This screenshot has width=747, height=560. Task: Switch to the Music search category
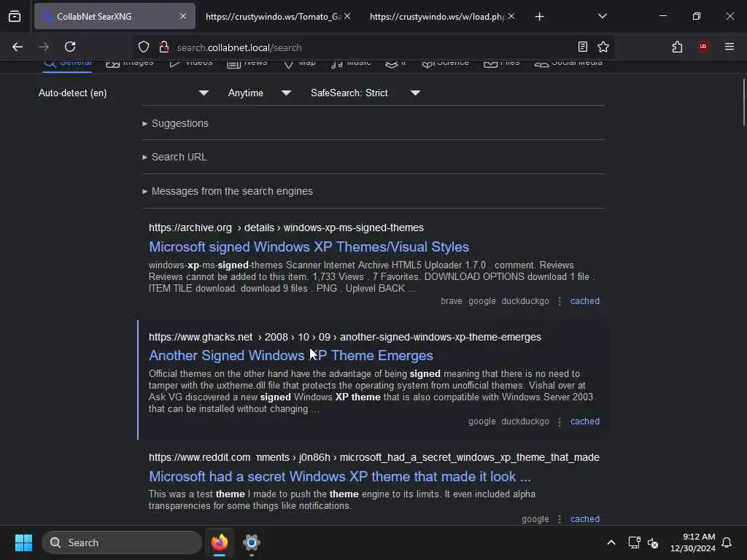(351, 64)
